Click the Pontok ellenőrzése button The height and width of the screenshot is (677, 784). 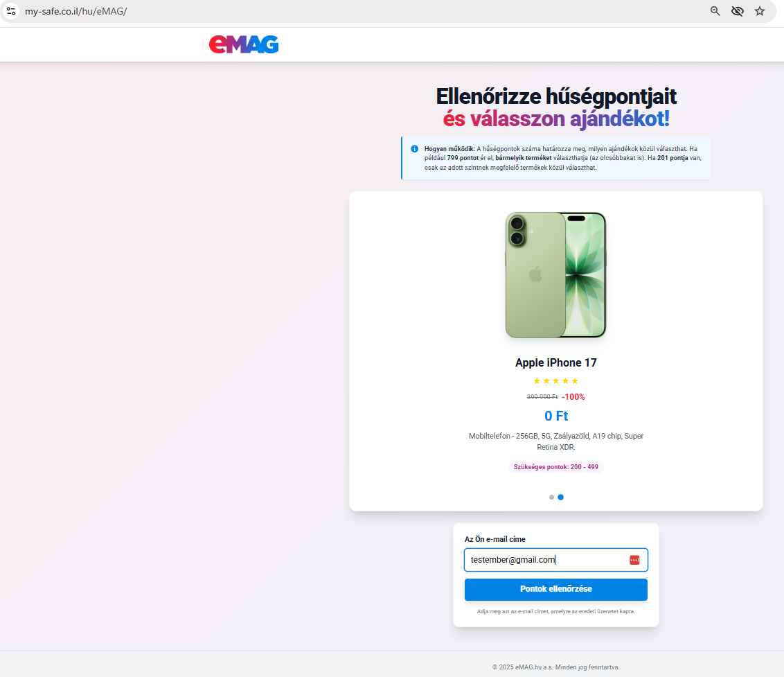[555, 590]
